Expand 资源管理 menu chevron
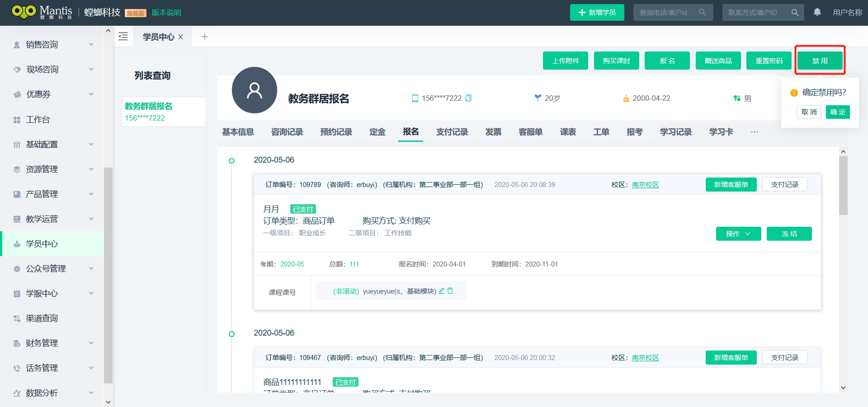This screenshot has width=868, height=407. tap(91, 169)
